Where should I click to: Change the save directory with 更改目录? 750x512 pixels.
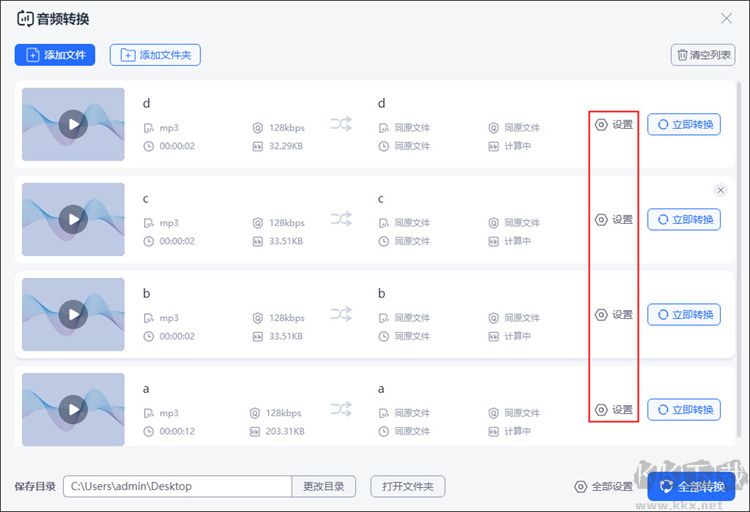tap(324, 487)
